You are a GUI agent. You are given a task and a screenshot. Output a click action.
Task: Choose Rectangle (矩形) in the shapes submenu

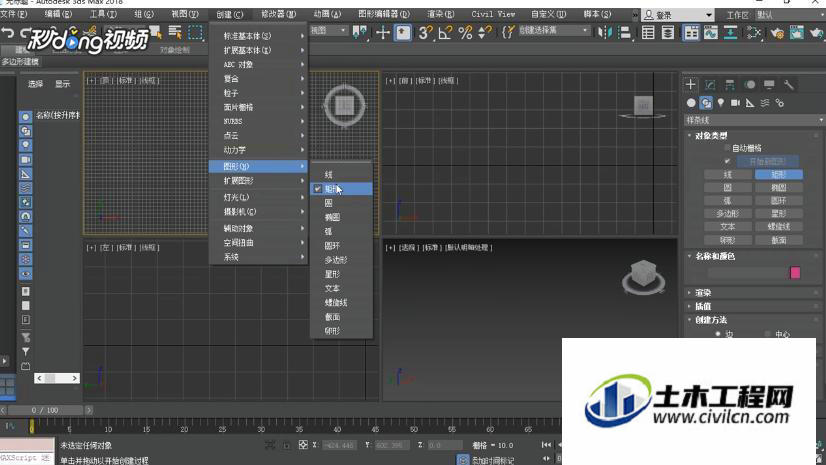pos(341,189)
